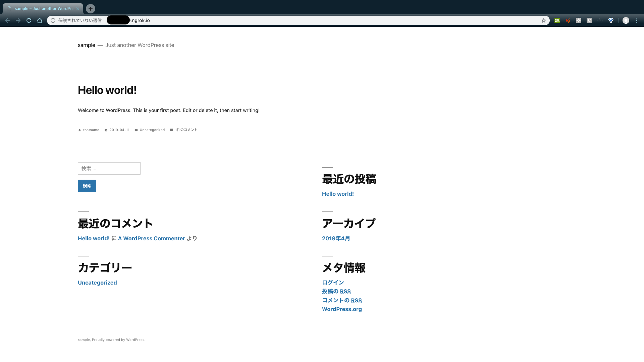Click the browser forward arrow
The width and height of the screenshot is (644, 362).
18,20
